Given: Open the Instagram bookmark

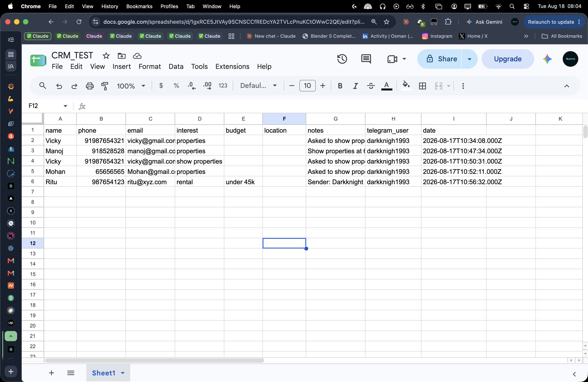Looking at the screenshot, I should (x=437, y=36).
